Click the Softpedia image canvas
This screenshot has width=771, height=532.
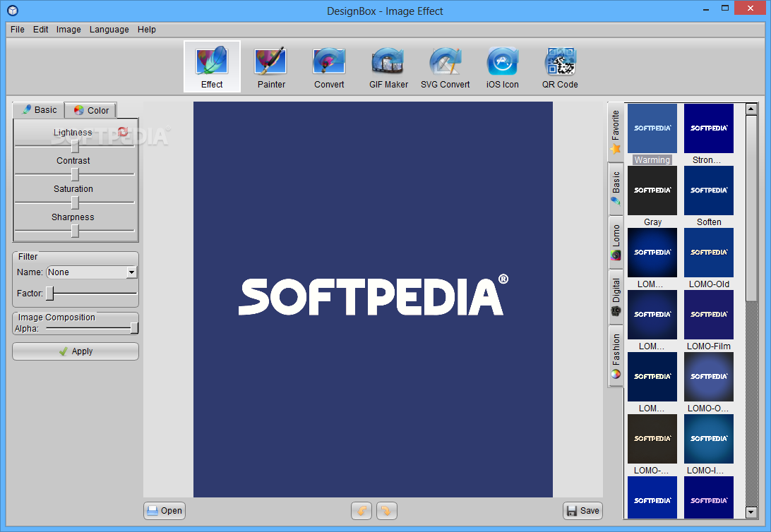(x=373, y=299)
